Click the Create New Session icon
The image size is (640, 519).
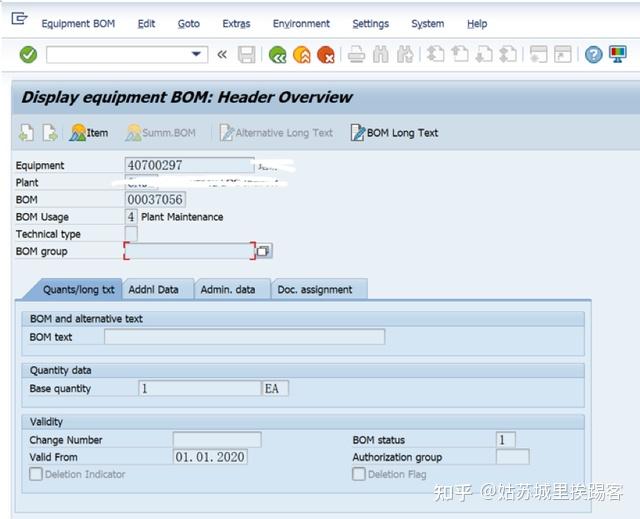[538, 54]
